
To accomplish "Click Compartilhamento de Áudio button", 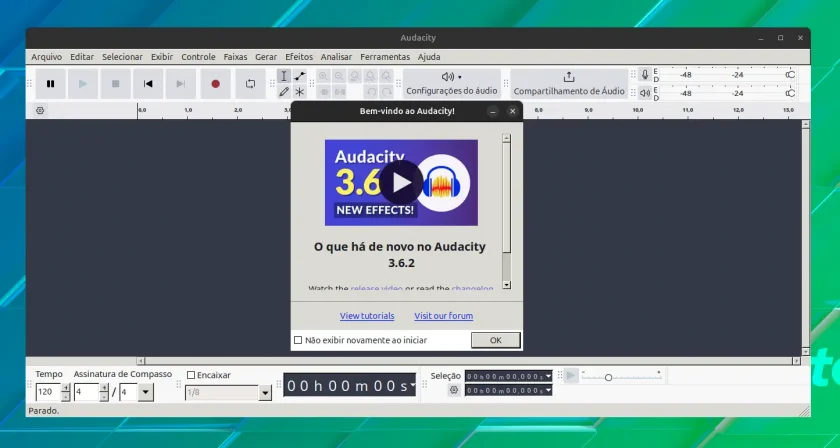I will click(x=569, y=84).
